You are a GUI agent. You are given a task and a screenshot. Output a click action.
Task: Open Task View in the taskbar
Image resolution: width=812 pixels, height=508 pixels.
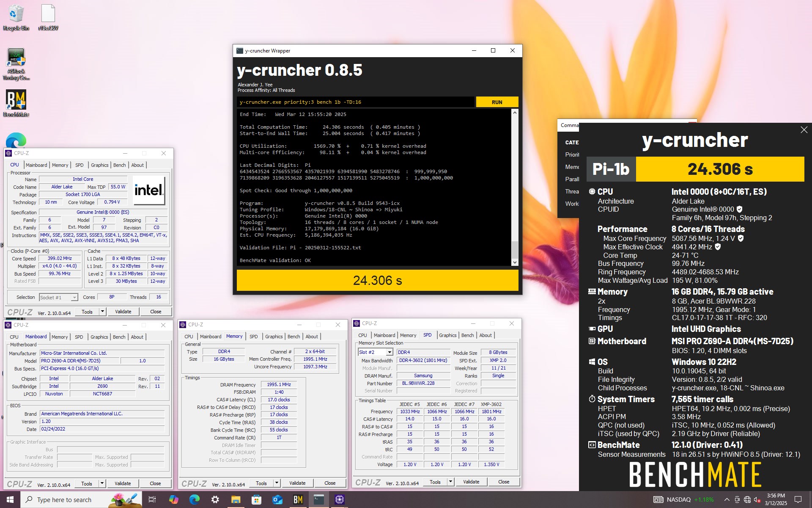click(x=152, y=500)
